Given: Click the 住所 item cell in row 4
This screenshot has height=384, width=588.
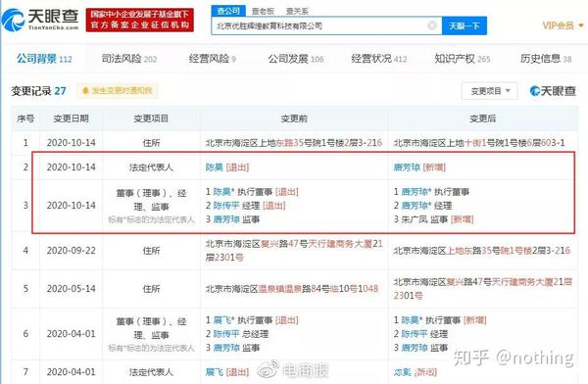Looking at the screenshot, I should pos(151,251).
